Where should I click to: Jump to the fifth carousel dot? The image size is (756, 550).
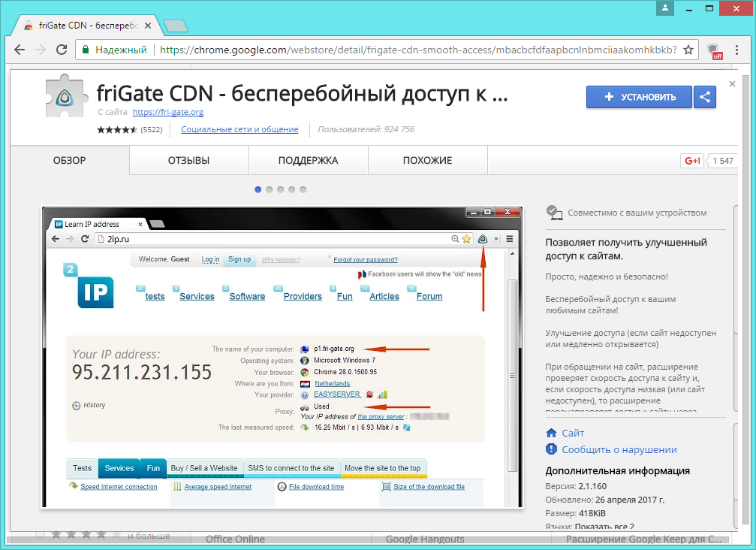pyautogui.click(x=303, y=189)
